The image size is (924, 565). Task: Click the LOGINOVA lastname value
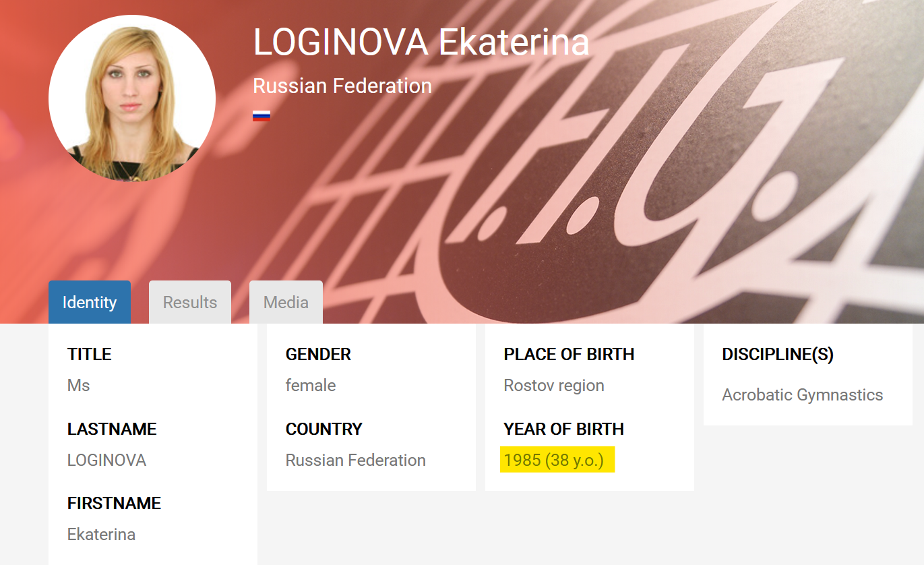pos(106,460)
